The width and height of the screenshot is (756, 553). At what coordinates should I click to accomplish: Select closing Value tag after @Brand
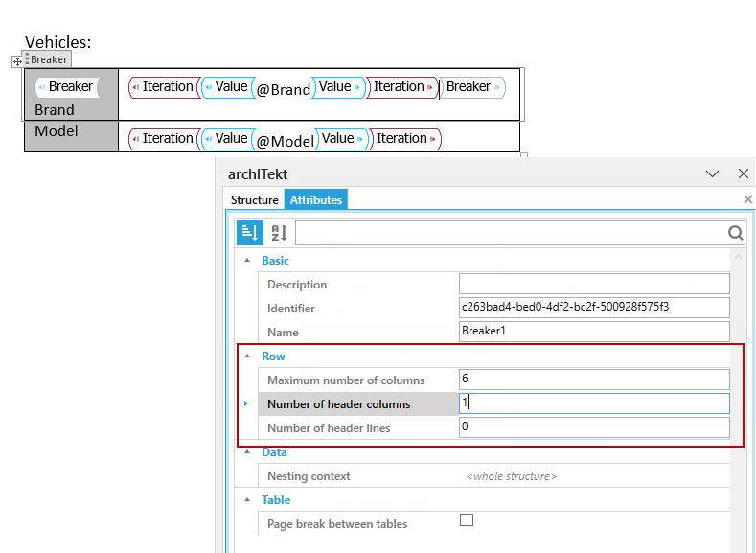[338, 87]
